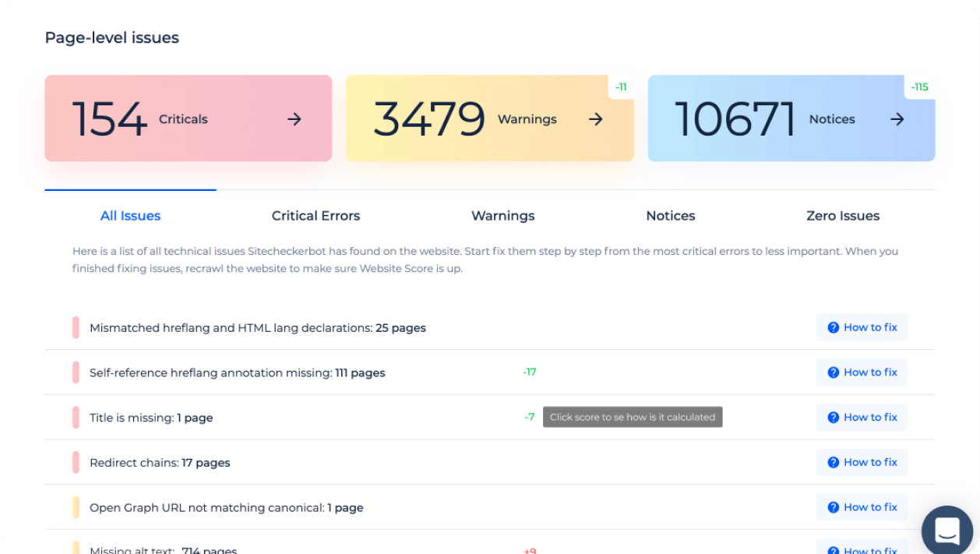The image size is (980, 554).
Task: Click the -11 badge on the Warnings card
Action: click(621, 87)
